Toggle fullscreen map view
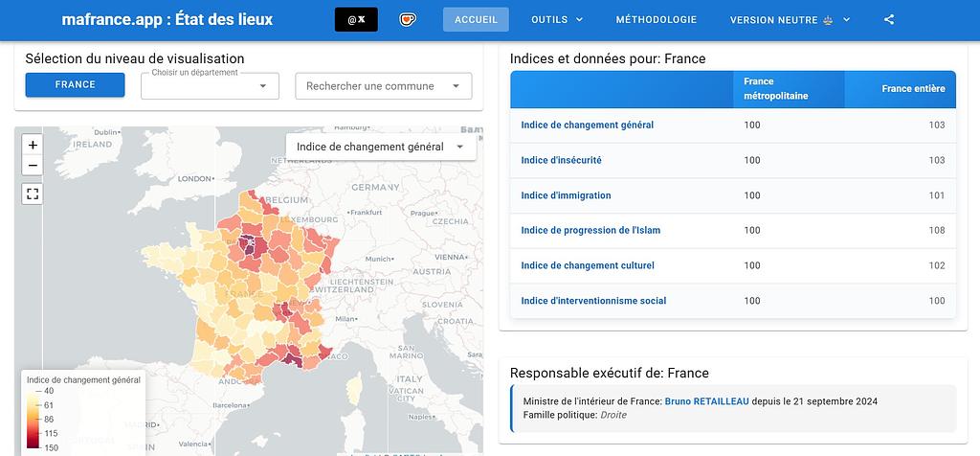The width and height of the screenshot is (980, 456). pos(33,194)
